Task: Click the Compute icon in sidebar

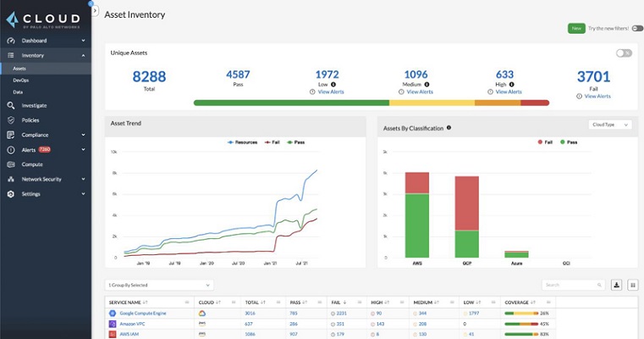Action: click(11, 164)
